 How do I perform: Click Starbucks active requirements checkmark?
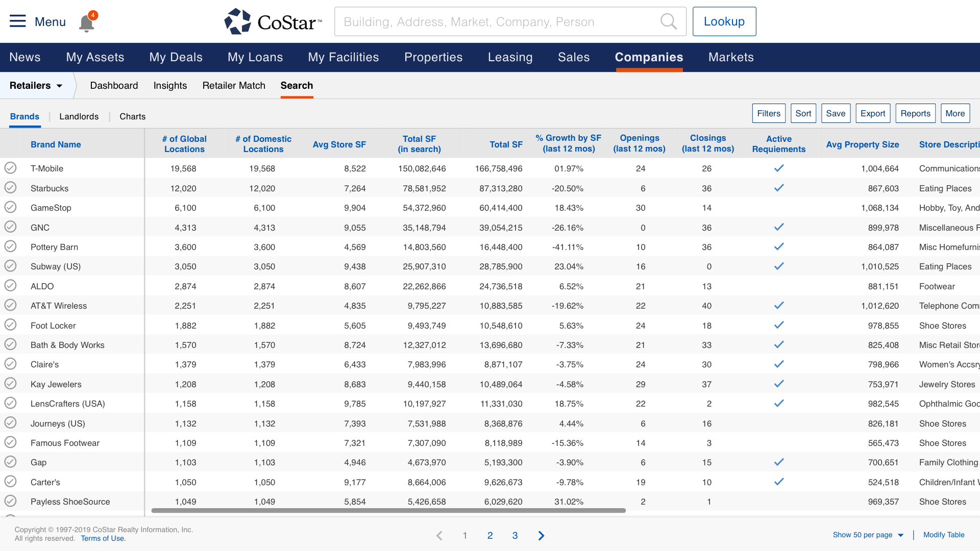tap(779, 188)
